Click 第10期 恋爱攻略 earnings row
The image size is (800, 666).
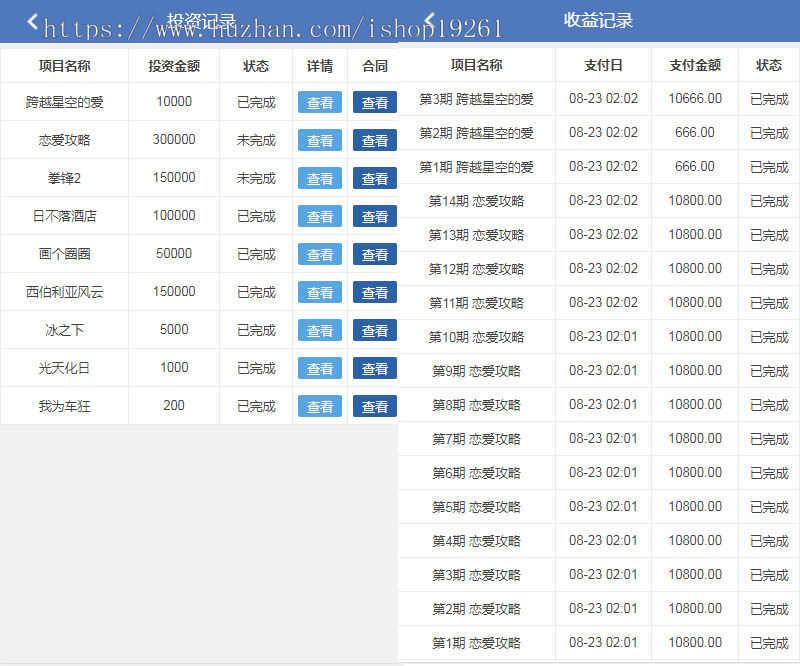[x=598, y=337]
